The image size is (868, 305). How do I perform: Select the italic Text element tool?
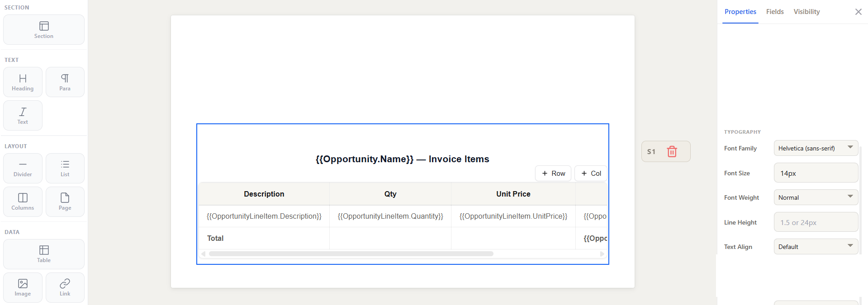(23, 116)
